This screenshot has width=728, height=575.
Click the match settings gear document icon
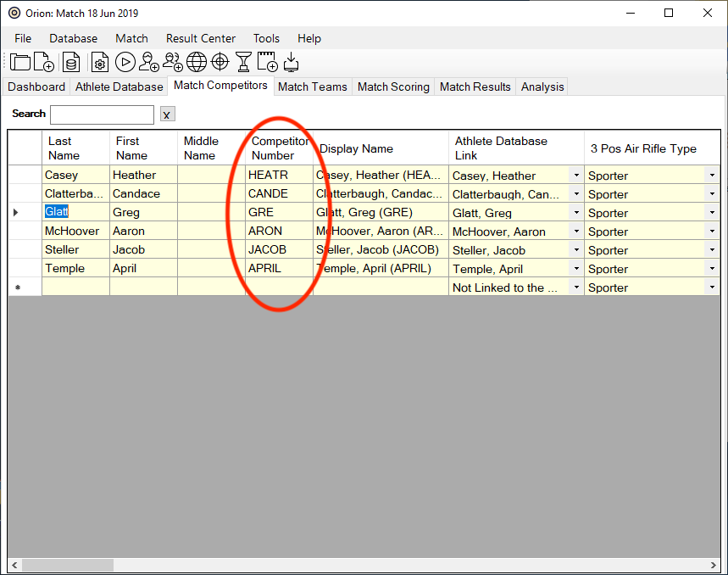click(x=100, y=62)
